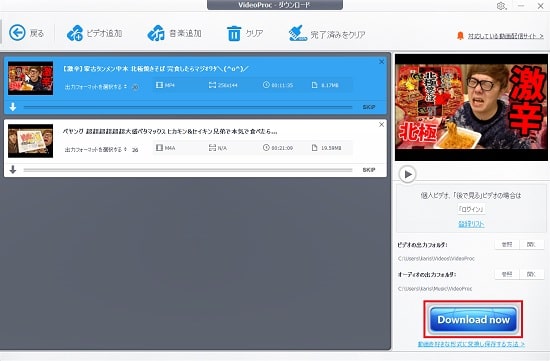Select the 激辛 video title text
Viewport: 550px width, 361px height.
pos(155,69)
